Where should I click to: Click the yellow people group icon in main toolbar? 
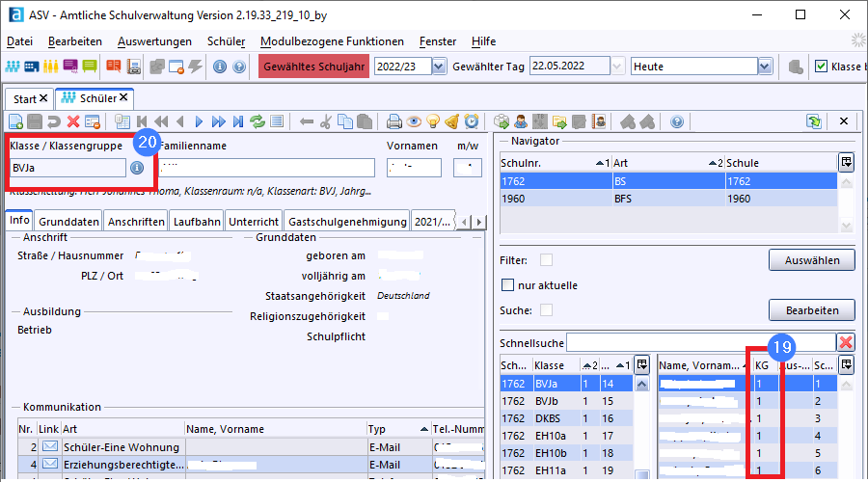coord(50,67)
